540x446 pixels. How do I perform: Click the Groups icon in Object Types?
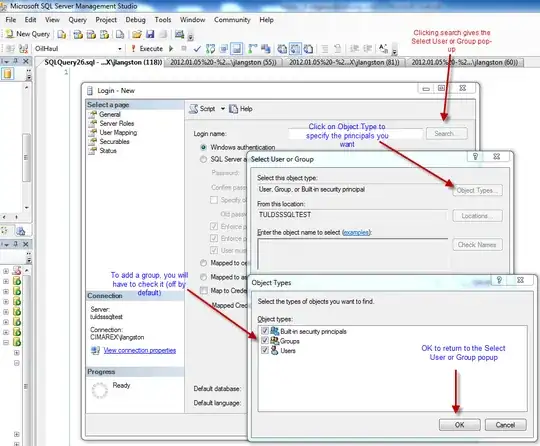tap(274, 341)
